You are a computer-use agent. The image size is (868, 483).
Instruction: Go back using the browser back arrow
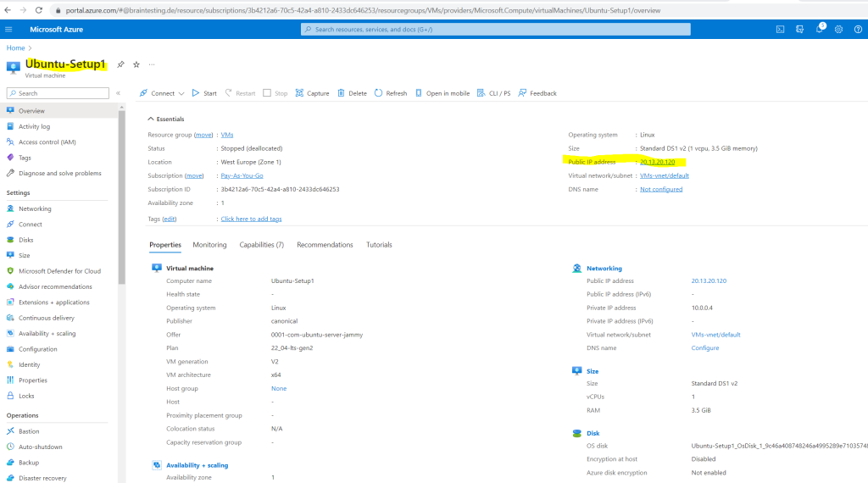(x=7, y=10)
